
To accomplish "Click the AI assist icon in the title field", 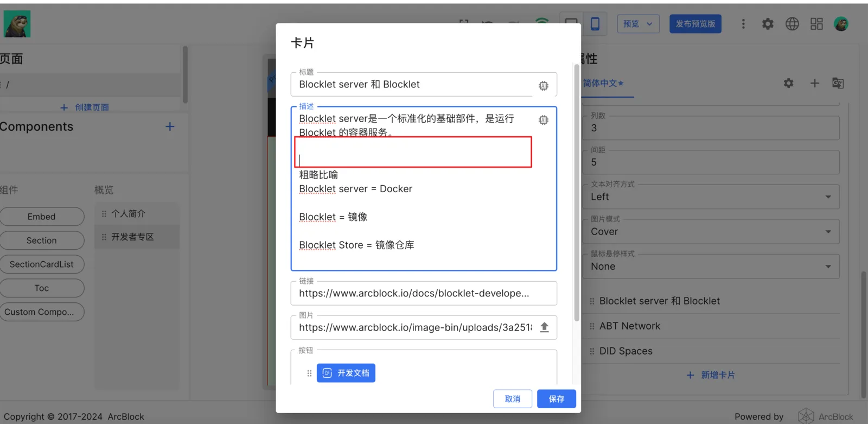I will point(543,85).
